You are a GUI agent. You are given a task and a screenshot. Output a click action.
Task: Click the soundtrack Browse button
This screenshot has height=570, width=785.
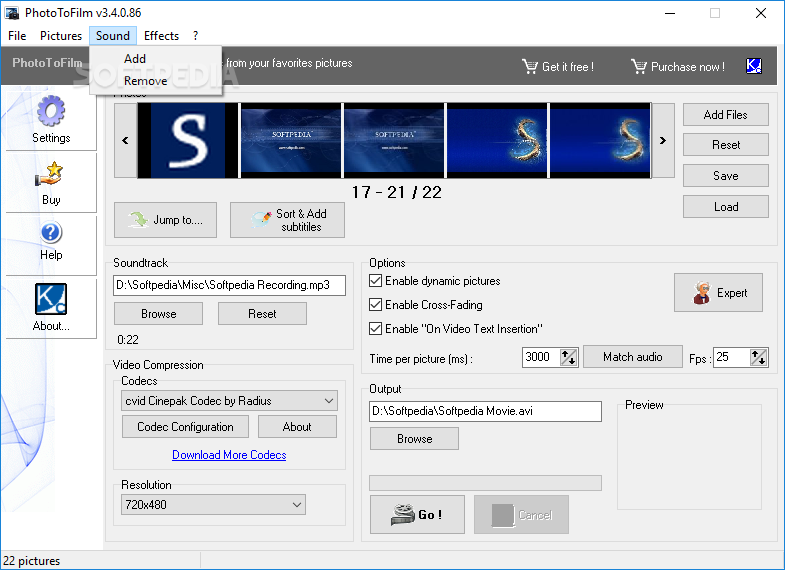coord(159,314)
